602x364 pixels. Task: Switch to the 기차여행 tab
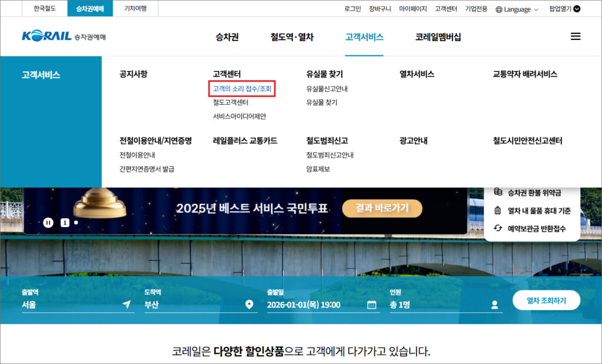[135, 9]
